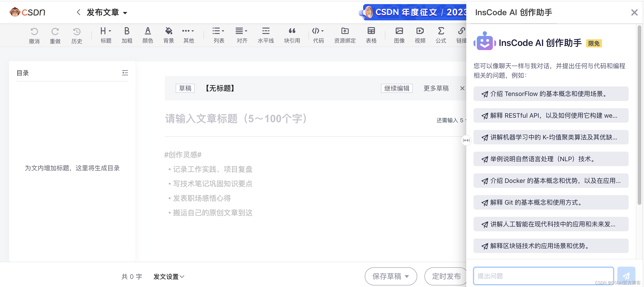Insert a horizontal line (水平线)
The image size is (644, 287).
(265, 31)
